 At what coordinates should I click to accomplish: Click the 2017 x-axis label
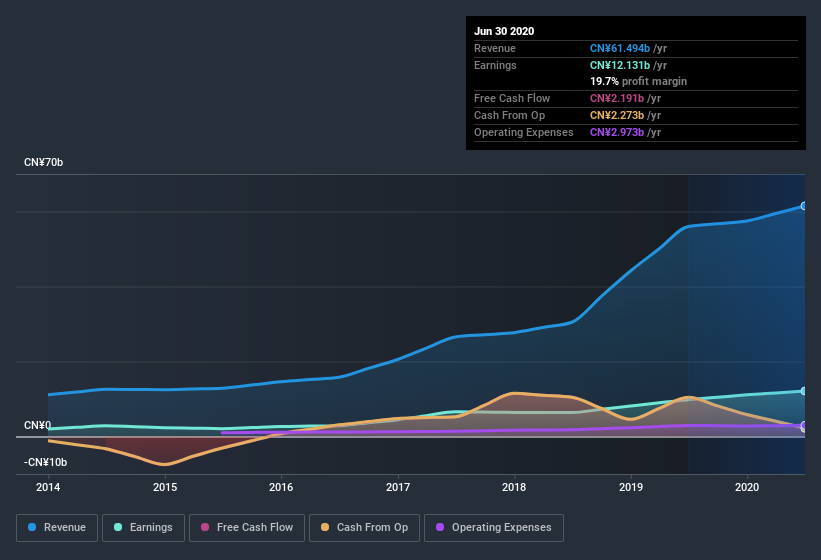tap(398, 487)
